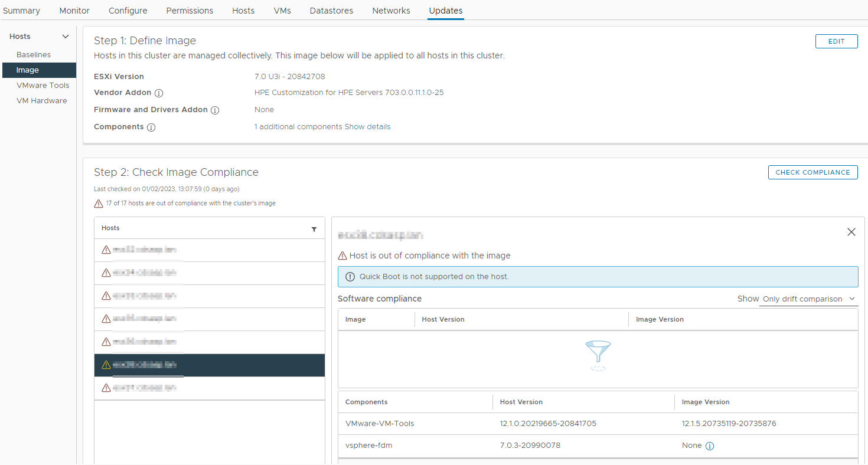
Task: Click Image Version header in Components table
Action: pyautogui.click(x=706, y=402)
